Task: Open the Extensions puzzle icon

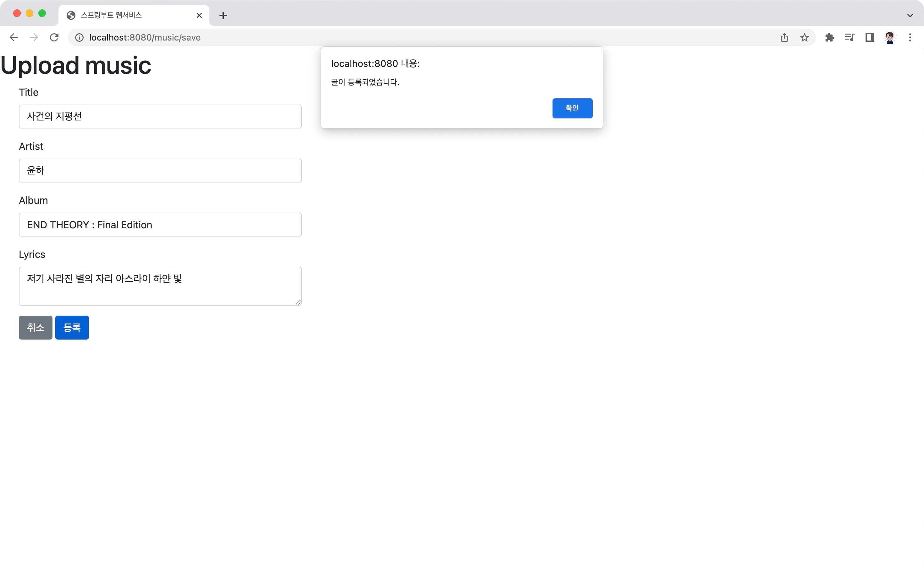Action: [x=829, y=37]
